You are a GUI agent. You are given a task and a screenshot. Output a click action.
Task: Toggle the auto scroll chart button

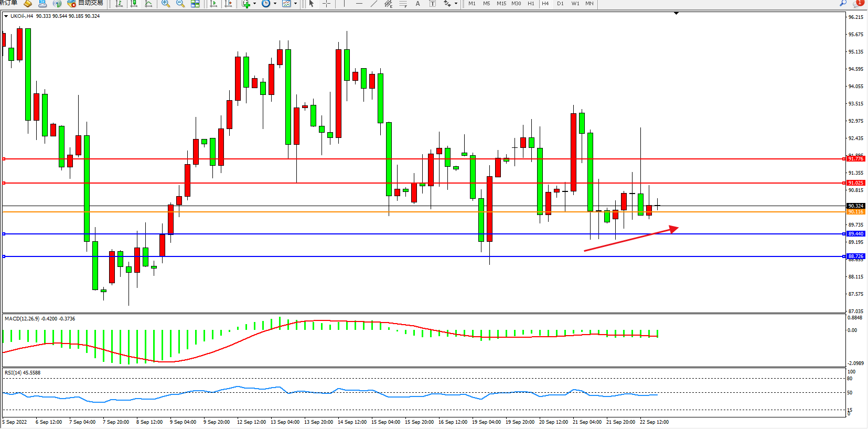point(213,4)
